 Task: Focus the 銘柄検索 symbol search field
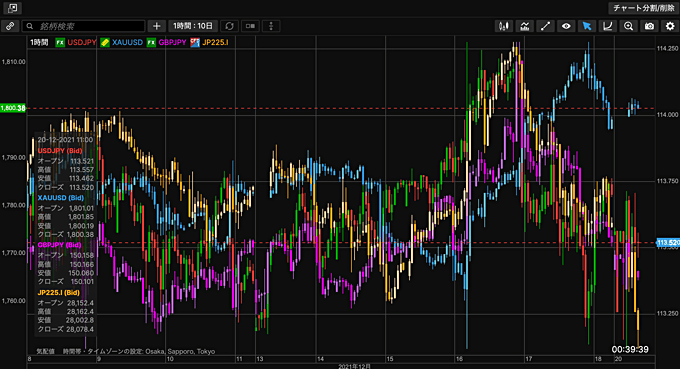coord(83,26)
